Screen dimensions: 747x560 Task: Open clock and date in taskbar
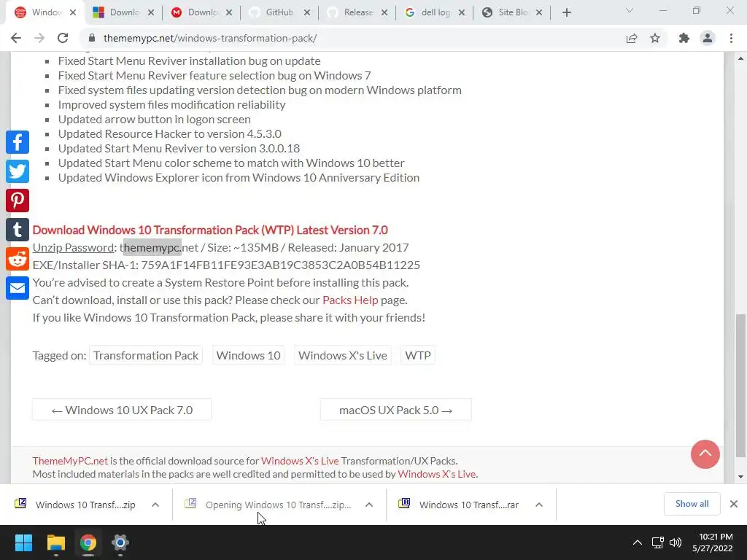coord(712,542)
